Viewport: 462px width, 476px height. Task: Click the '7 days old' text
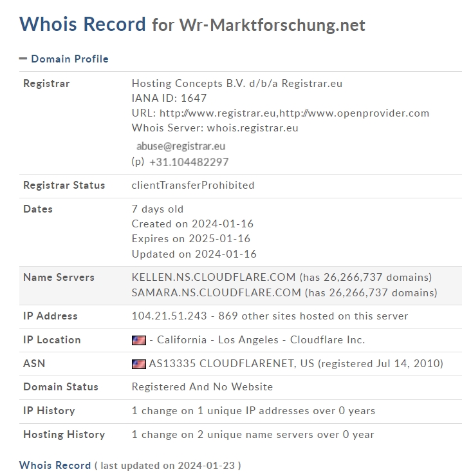coord(158,209)
